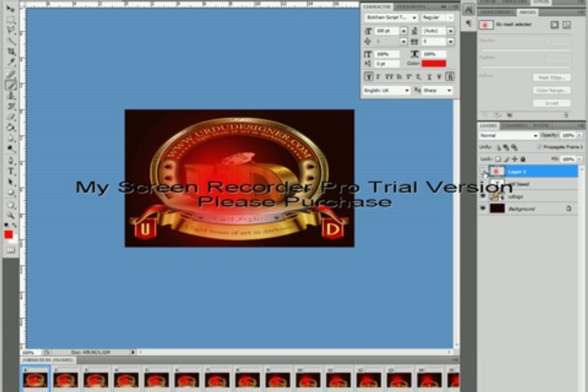The width and height of the screenshot is (588, 392).
Task: Open the Normal blend mode dropdown
Action: 509,136
